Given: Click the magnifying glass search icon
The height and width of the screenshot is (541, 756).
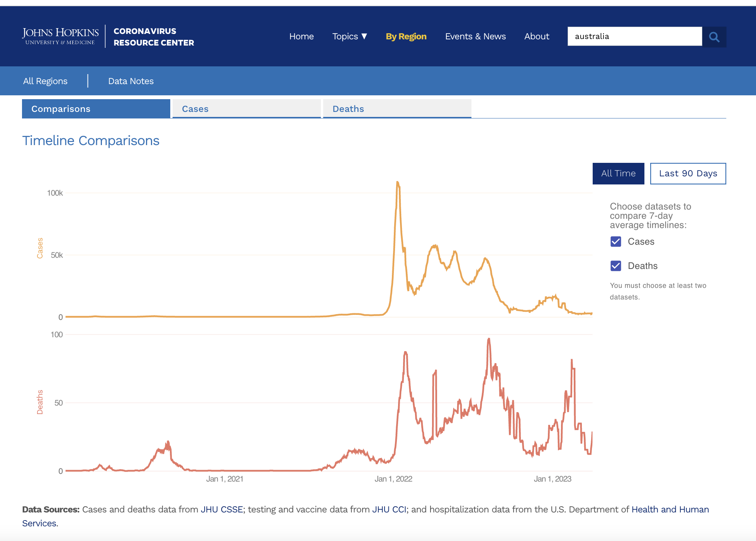Looking at the screenshot, I should pyautogui.click(x=714, y=37).
